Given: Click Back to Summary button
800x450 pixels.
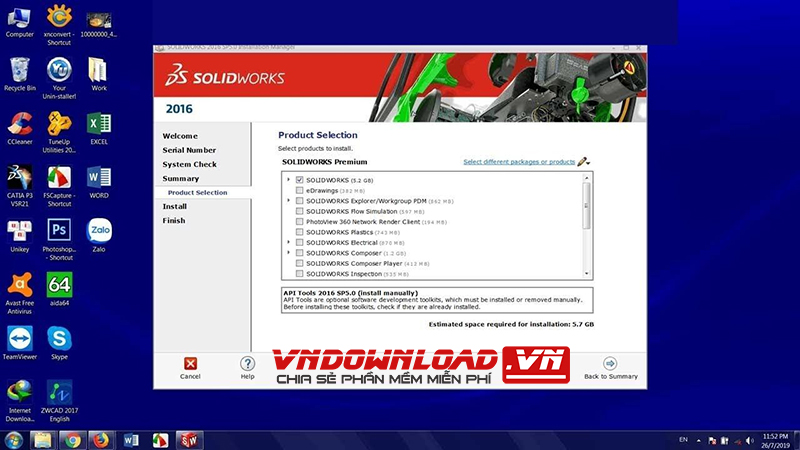Looking at the screenshot, I should click(611, 368).
